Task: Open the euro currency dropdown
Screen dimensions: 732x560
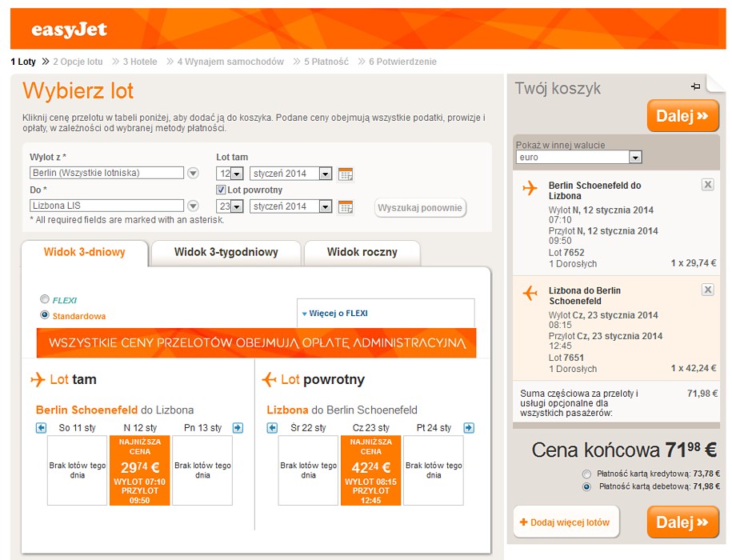Action: [635, 158]
